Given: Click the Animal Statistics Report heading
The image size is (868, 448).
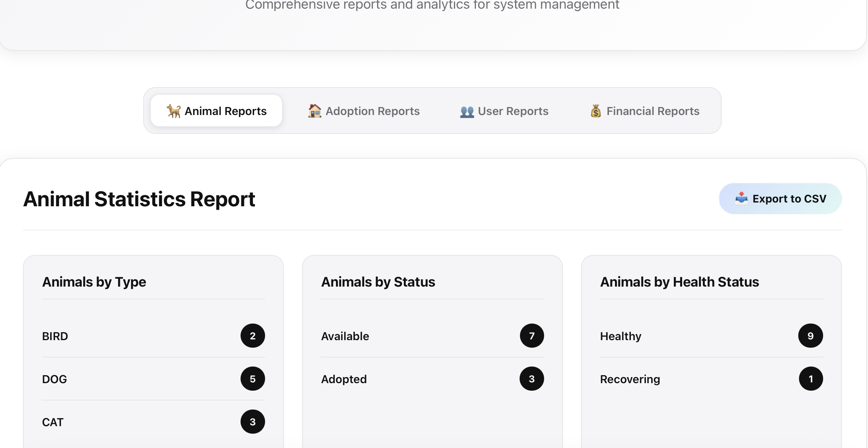Looking at the screenshot, I should coord(139,199).
